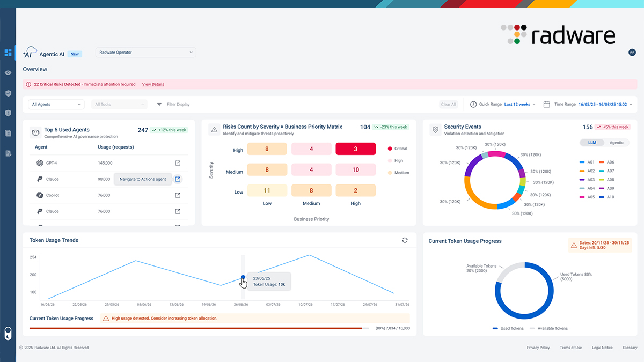Open the All Agents dropdown

click(56, 105)
